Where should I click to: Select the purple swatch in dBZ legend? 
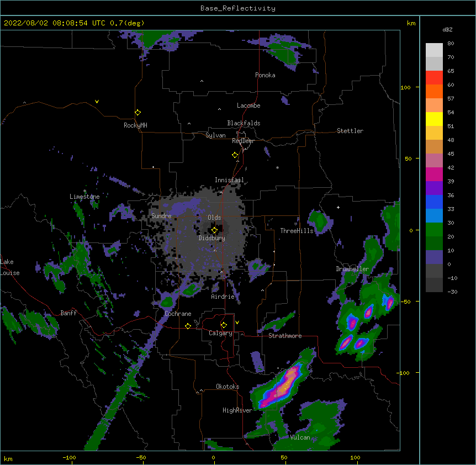[x=434, y=188]
